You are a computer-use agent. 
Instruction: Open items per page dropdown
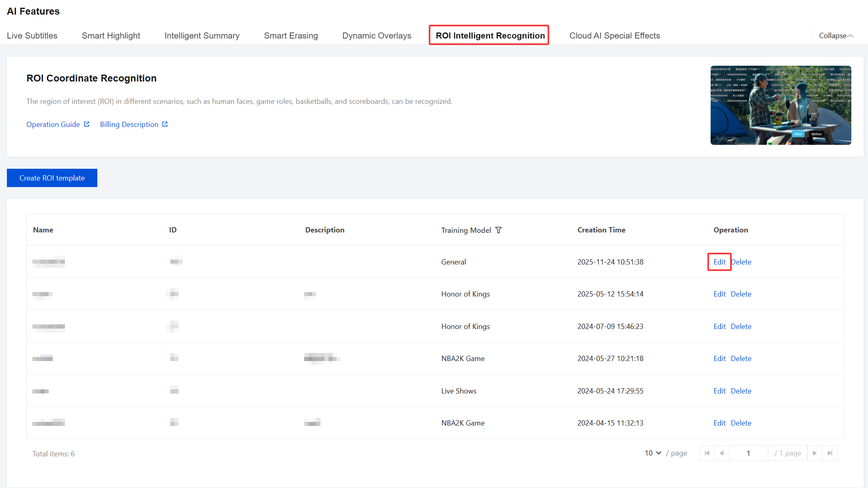(653, 453)
